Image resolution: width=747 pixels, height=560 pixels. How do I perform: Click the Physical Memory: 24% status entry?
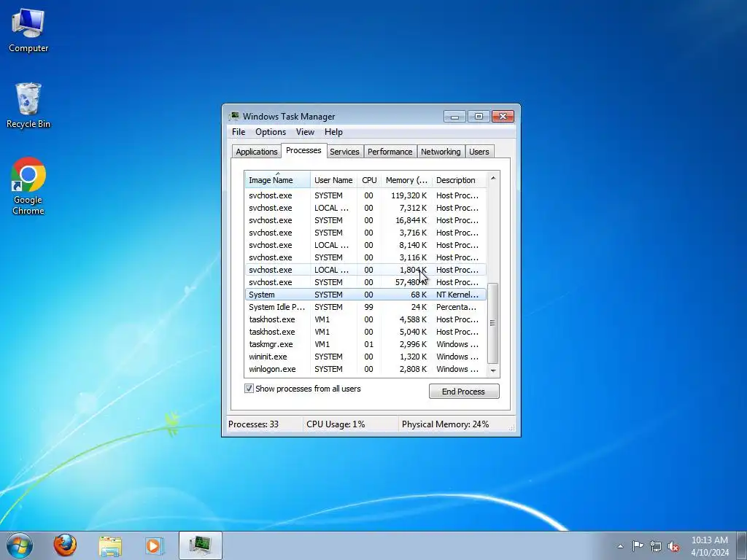pos(446,424)
